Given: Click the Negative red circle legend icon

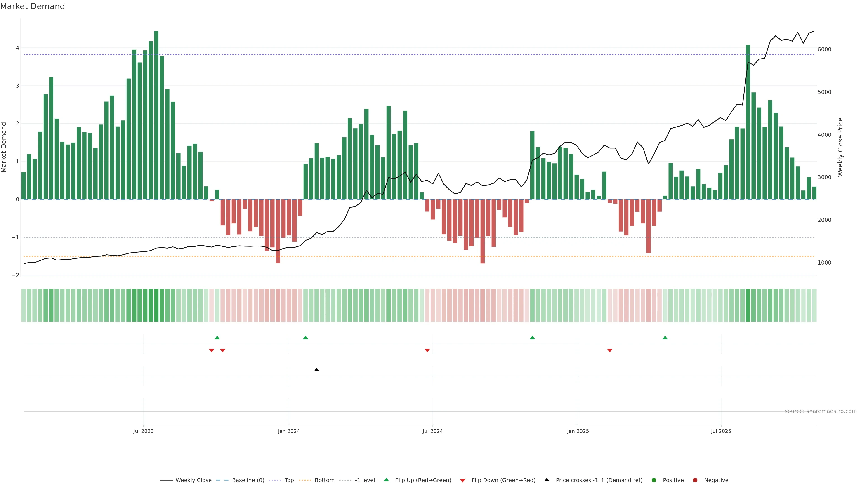Looking at the screenshot, I should [695, 480].
